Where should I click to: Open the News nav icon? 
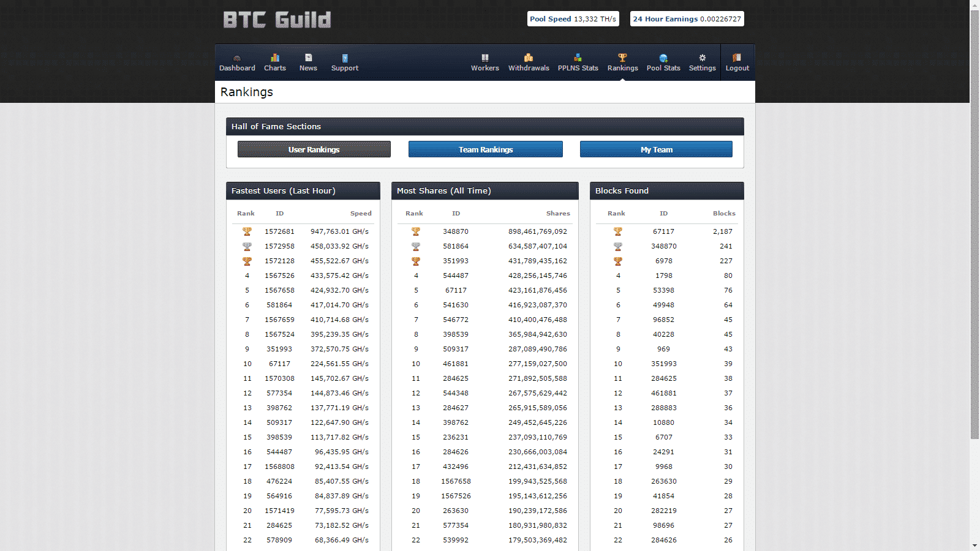pos(308,58)
